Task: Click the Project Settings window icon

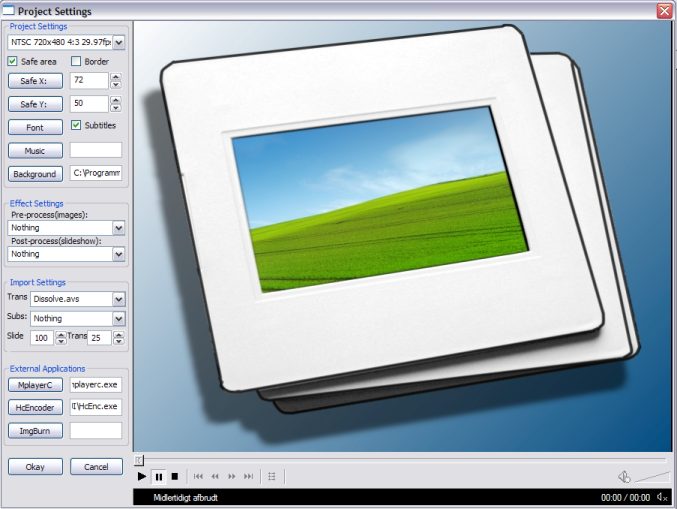Action: click(8, 10)
